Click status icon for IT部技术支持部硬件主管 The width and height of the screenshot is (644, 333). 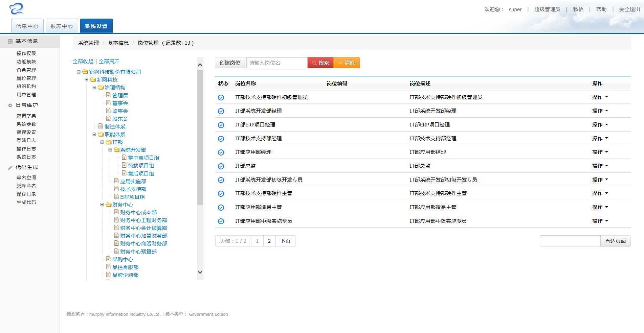(221, 194)
